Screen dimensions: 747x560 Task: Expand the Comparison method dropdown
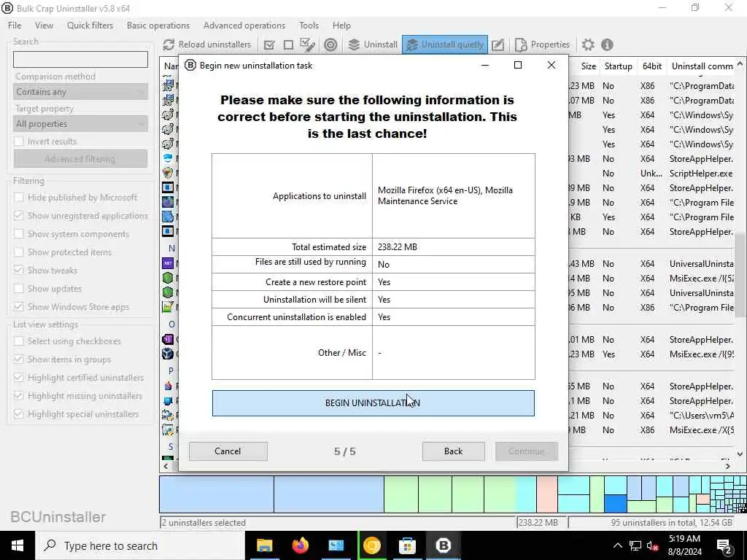click(x=80, y=92)
